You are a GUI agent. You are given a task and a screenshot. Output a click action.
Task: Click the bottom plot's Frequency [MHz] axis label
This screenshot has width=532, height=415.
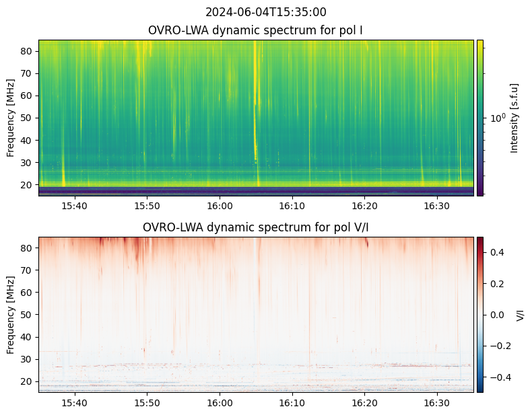pyautogui.click(x=10, y=314)
